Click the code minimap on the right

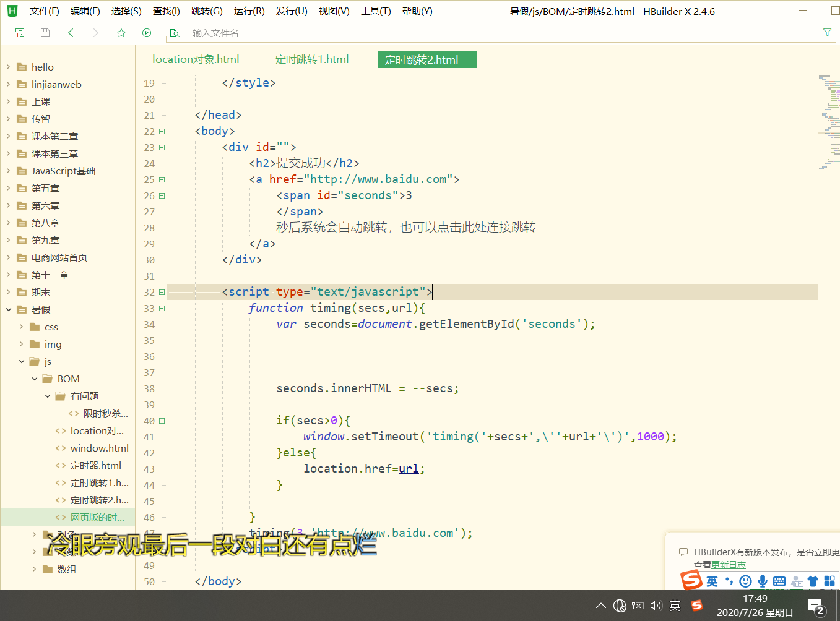(x=829, y=124)
